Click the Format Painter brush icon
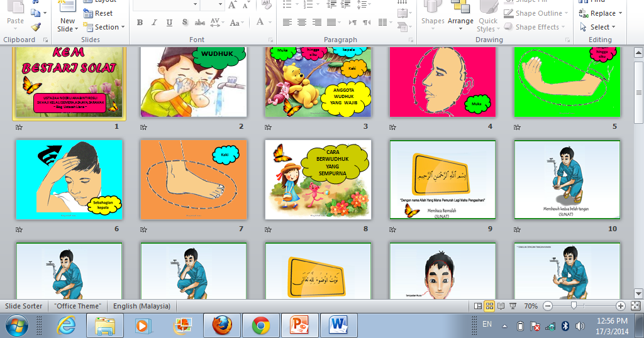The height and width of the screenshot is (338, 644). 36,27
